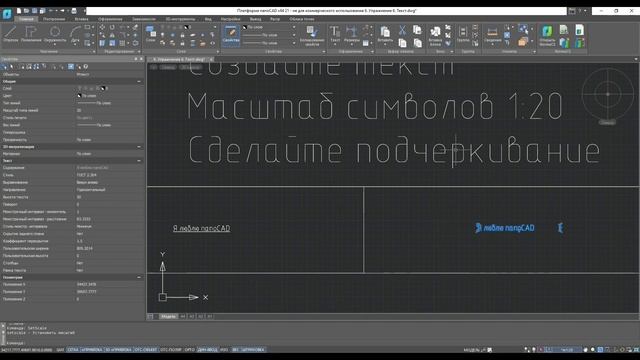Close the Properties panel
Viewport: 640px width, 360px height.
(141, 59)
